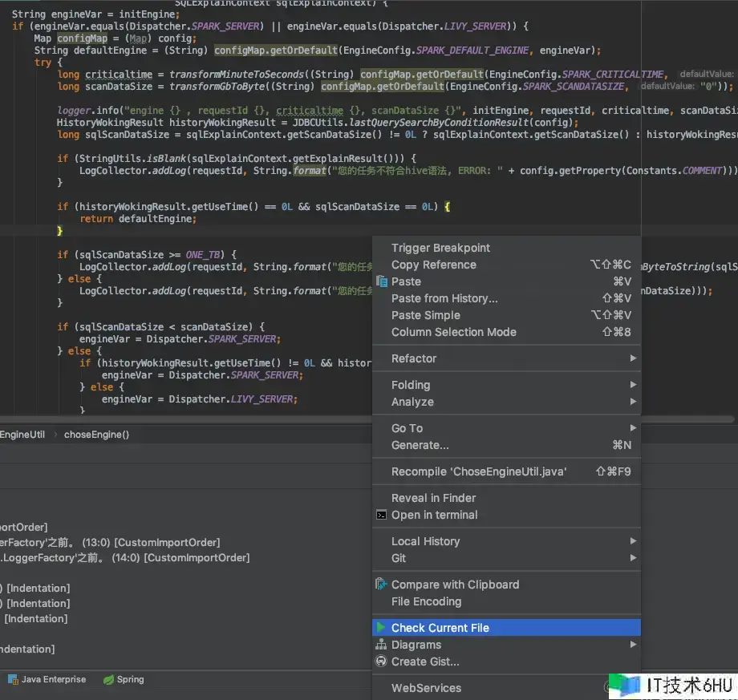Click 'engineVar = Dispatcher.LIVY_SERVER;' line
Screen dimensions: 738x700
(x=200, y=399)
